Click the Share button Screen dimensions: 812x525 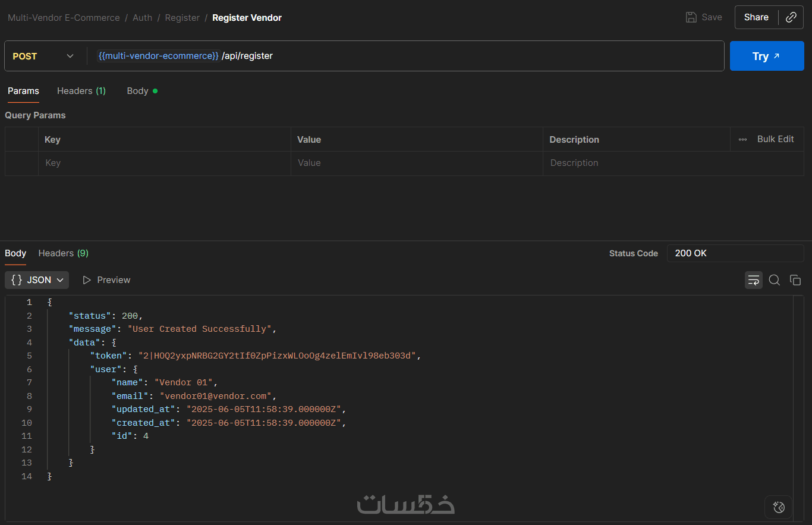coord(756,17)
